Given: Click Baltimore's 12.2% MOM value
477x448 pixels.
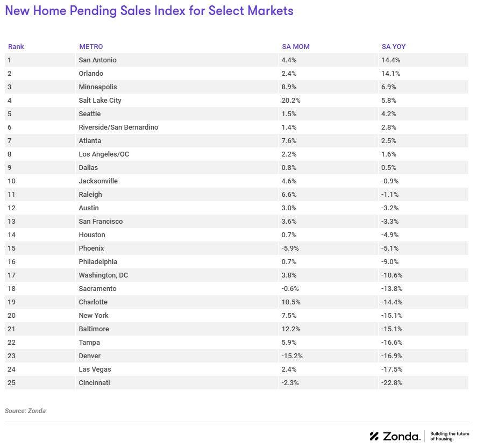Looking at the screenshot, I should 291,329.
